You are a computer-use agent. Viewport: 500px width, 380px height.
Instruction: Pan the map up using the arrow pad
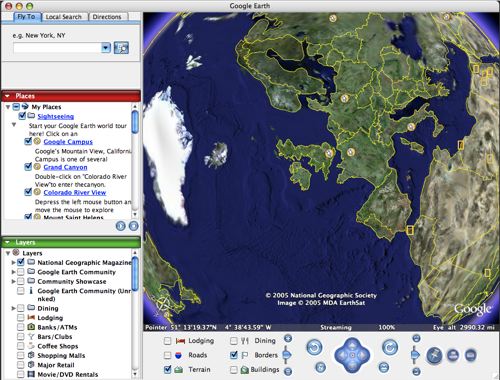[x=352, y=345]
